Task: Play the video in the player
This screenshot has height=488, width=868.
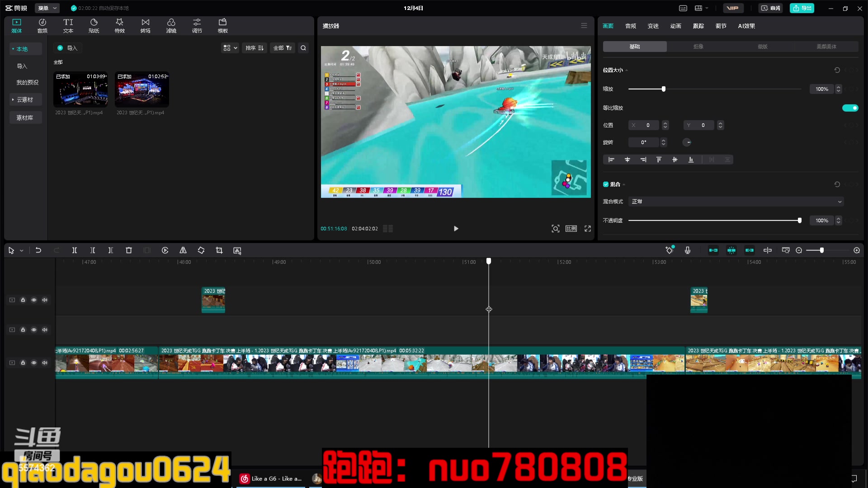Action: (x=456, y=229)
